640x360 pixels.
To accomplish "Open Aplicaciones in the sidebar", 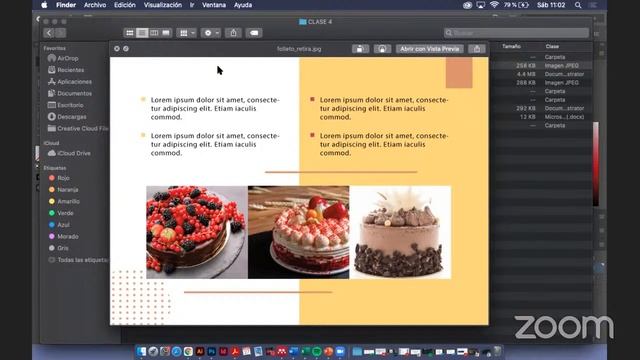I will point(69,82).
